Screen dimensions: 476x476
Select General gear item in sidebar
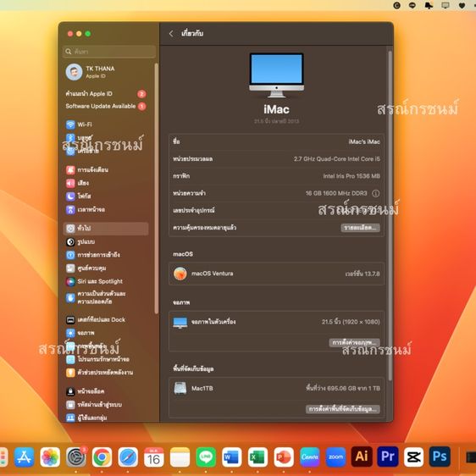(x=106, y=229)
